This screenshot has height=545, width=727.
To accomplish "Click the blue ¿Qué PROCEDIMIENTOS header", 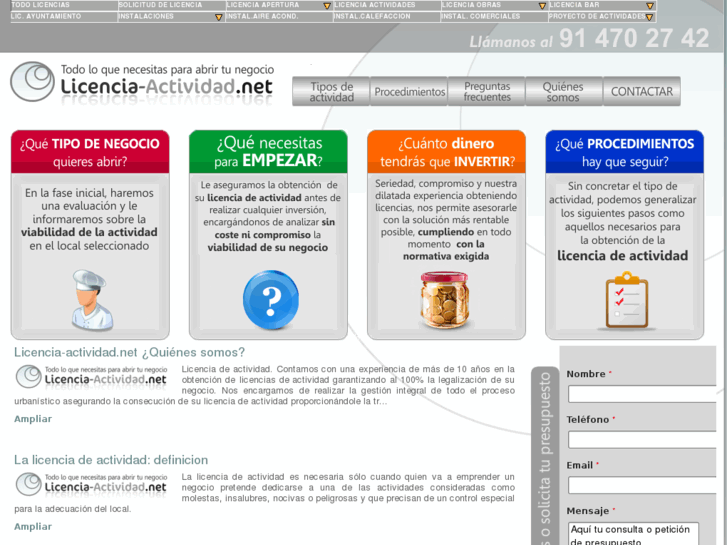I will pyautogui.click(x=625, y=152).
